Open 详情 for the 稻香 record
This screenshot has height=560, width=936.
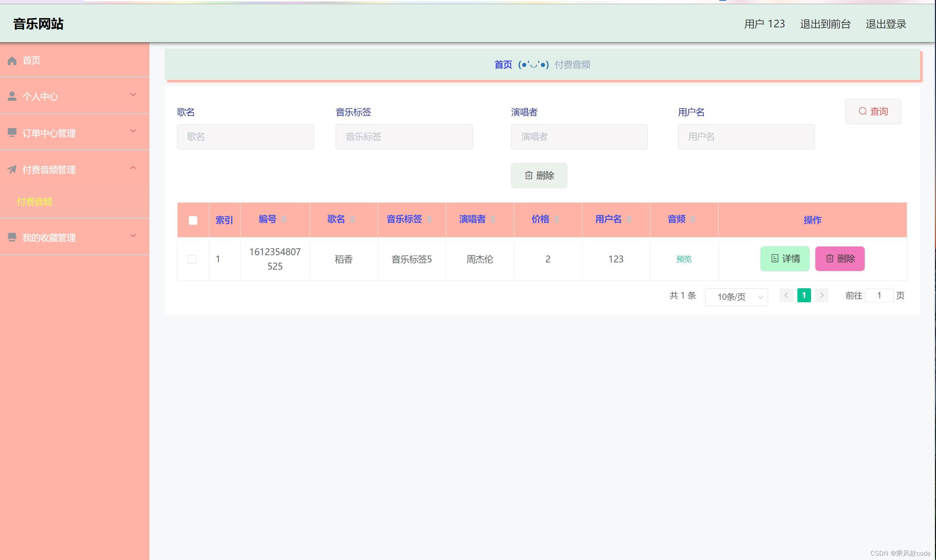point(785,259)
